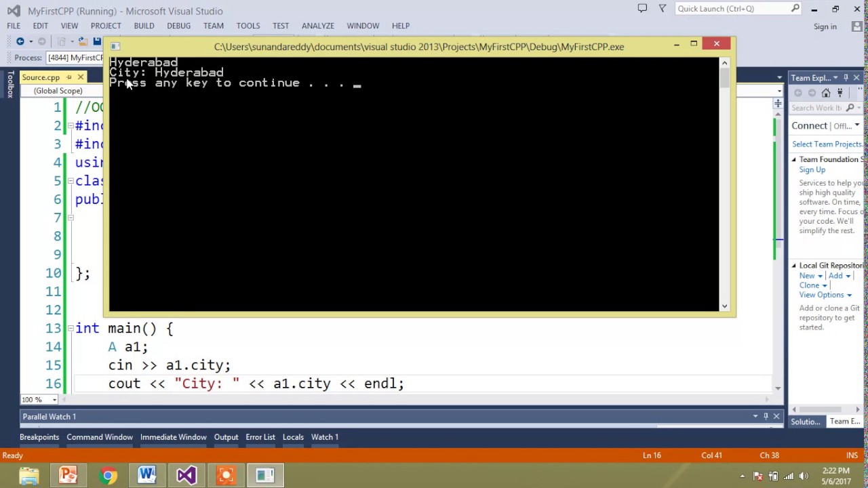Click the editor split-window handle icon

click(x=777, y=104)
